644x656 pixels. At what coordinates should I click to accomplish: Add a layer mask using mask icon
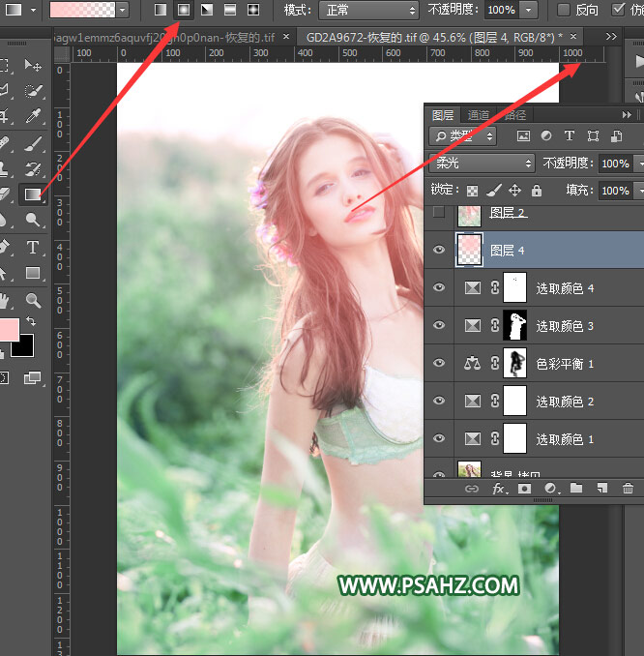525,489
